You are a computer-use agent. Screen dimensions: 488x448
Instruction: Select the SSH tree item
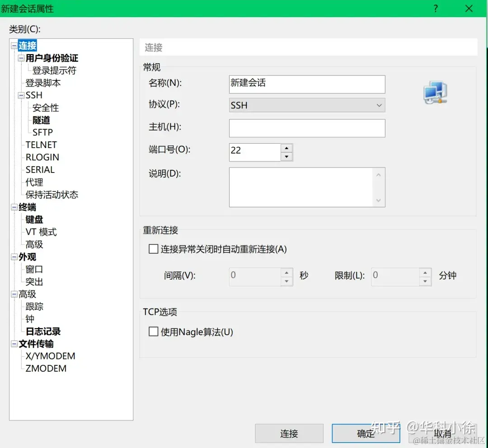[34, 95]
